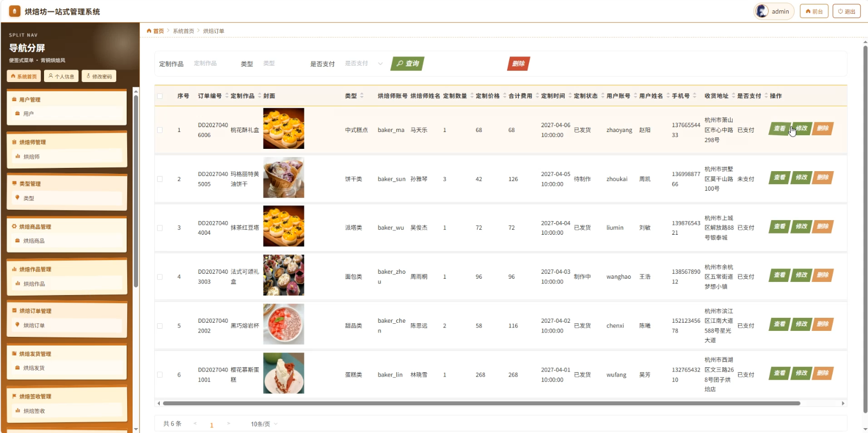868x433 pixels.
Task: Expand the 烘焙发货管理 menu group
Action: [67, 354]
